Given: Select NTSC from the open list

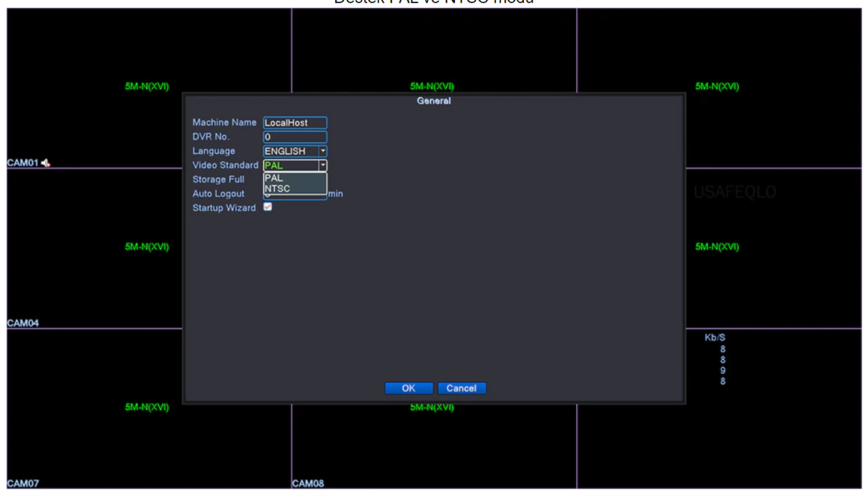Looking at the screenshot, I should [277, 189].
